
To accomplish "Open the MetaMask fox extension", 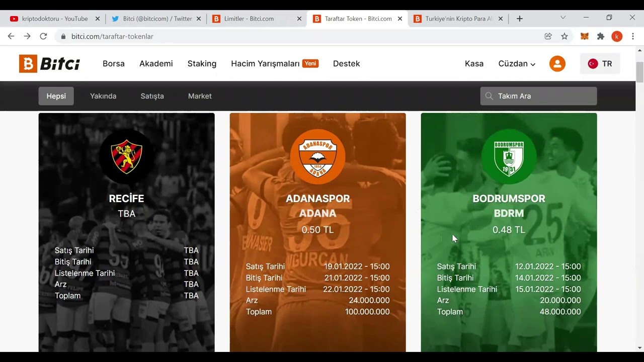I will coord(585,36).
